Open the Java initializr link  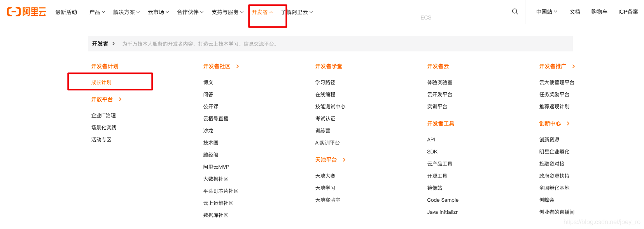coord(443,212)
